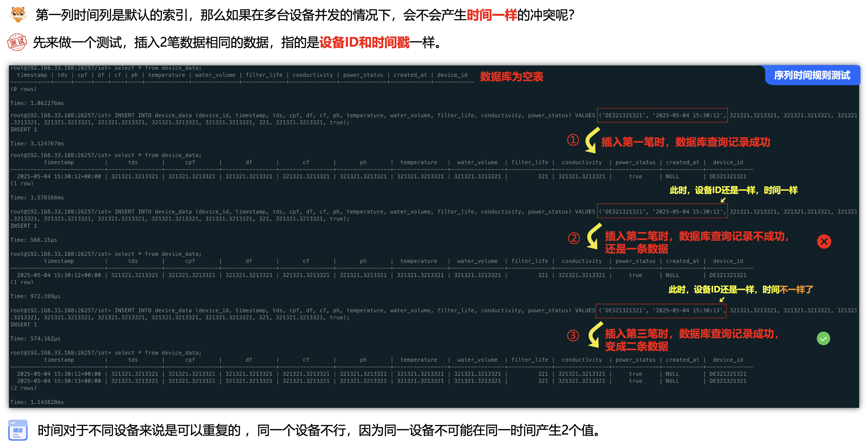This screenshot has height=442, width=868.
Task: Click the yellow 时间不一样了 annotation text
Action: coord(788,289)
